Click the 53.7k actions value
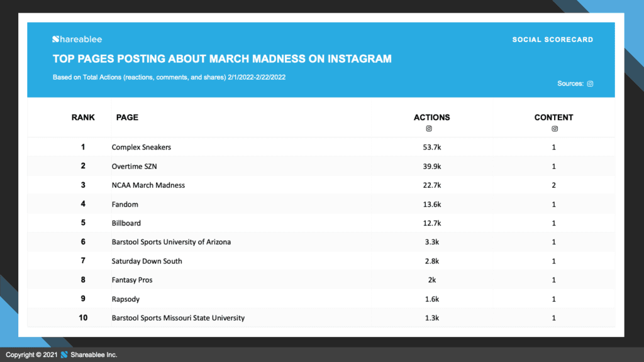Viewport: 644px width, 362px height. click(x=432, y=147)
